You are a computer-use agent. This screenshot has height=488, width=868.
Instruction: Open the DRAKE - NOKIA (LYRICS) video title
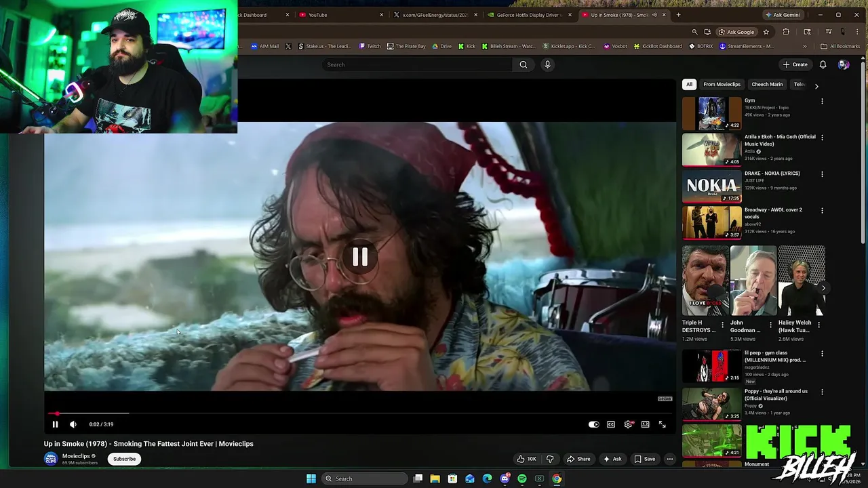tap(772, 174)
